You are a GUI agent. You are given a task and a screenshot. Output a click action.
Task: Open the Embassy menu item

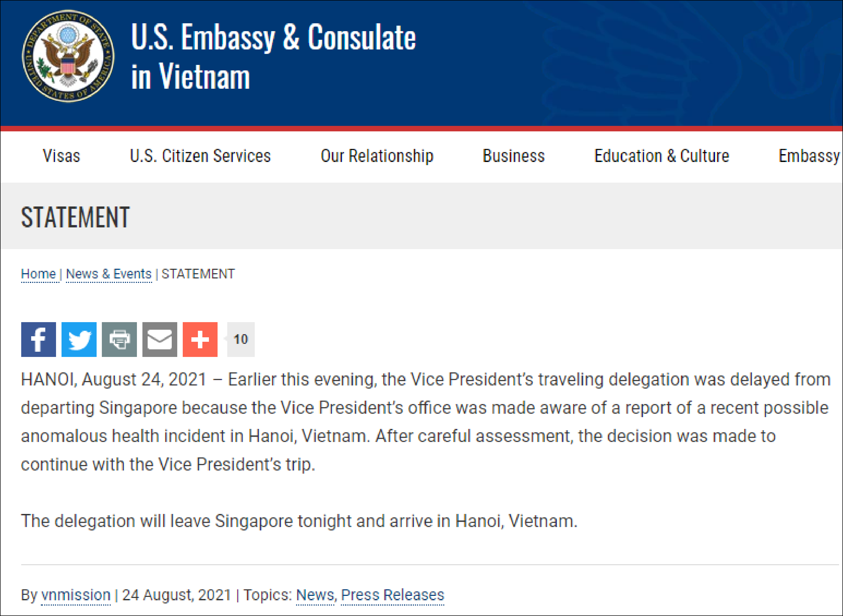click(x=809, y=156)
